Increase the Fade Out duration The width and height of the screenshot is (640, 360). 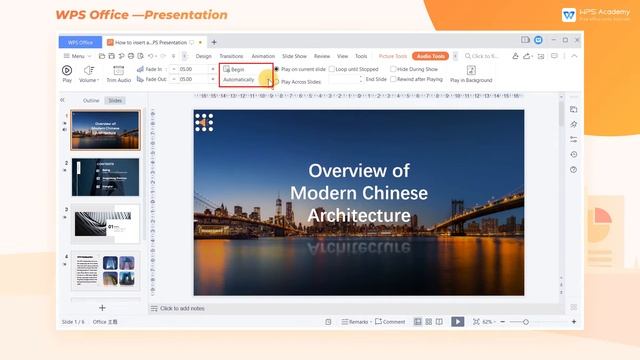click(x=213, y=79)
